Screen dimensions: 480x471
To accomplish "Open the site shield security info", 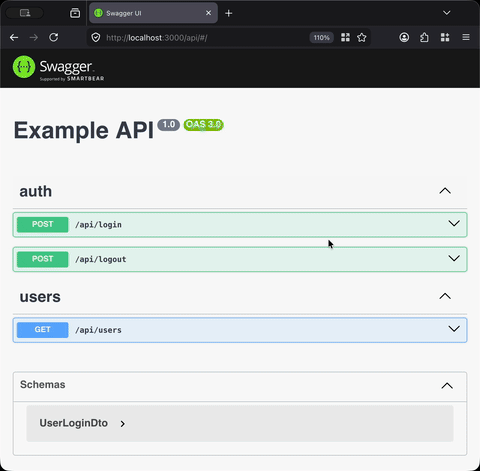I will 96,38.
